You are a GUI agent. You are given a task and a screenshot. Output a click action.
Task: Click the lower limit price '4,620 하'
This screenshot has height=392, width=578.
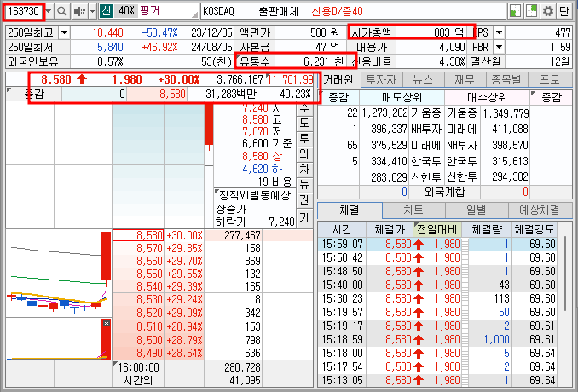click(262, 169)
